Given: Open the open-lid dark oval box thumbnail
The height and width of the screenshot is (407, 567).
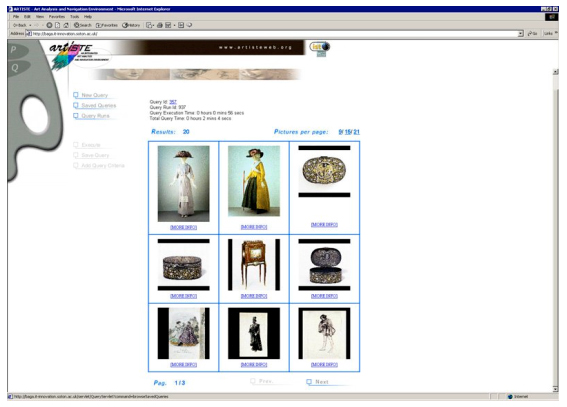Looking at the screenshot, I should tap(324, 265).
